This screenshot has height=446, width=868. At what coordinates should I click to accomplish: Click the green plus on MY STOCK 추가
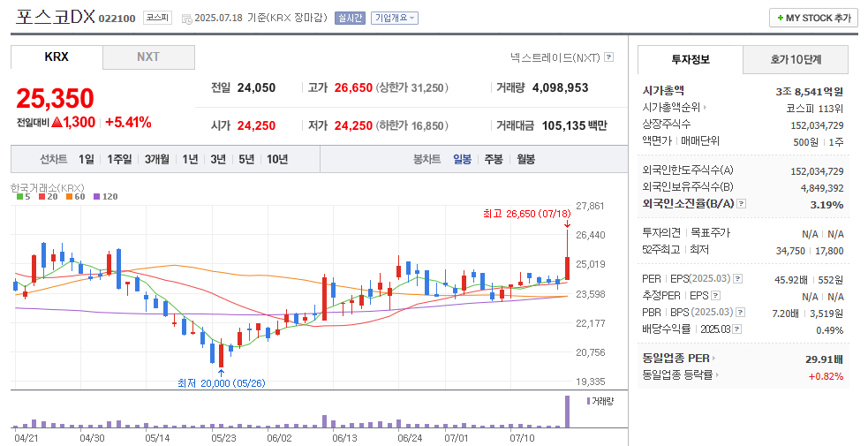[x=781, y=19]
